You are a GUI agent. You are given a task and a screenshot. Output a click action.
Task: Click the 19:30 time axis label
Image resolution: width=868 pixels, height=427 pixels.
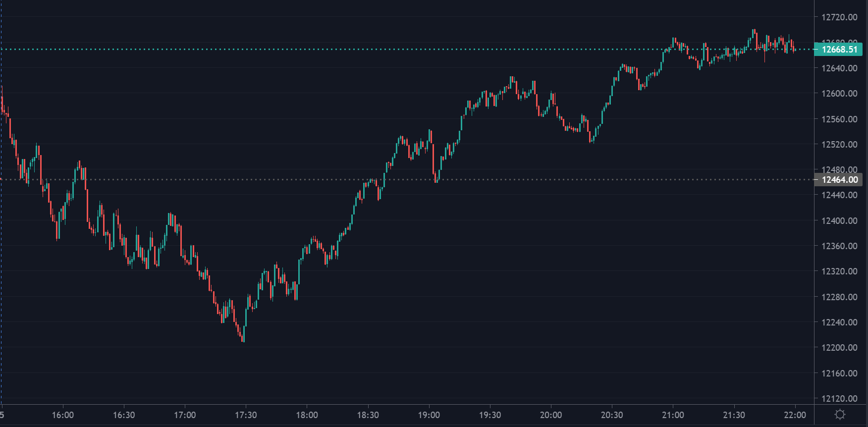pos(490,415)
